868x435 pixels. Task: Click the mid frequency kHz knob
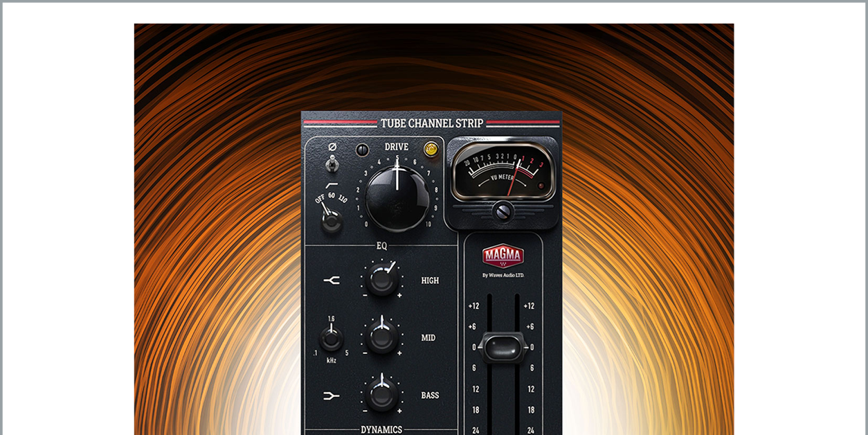pos(332,339)
